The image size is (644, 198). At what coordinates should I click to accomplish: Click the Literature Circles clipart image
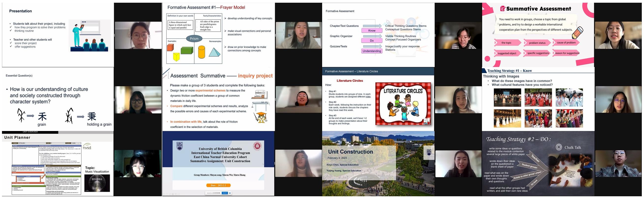click(x=403, y=103)
